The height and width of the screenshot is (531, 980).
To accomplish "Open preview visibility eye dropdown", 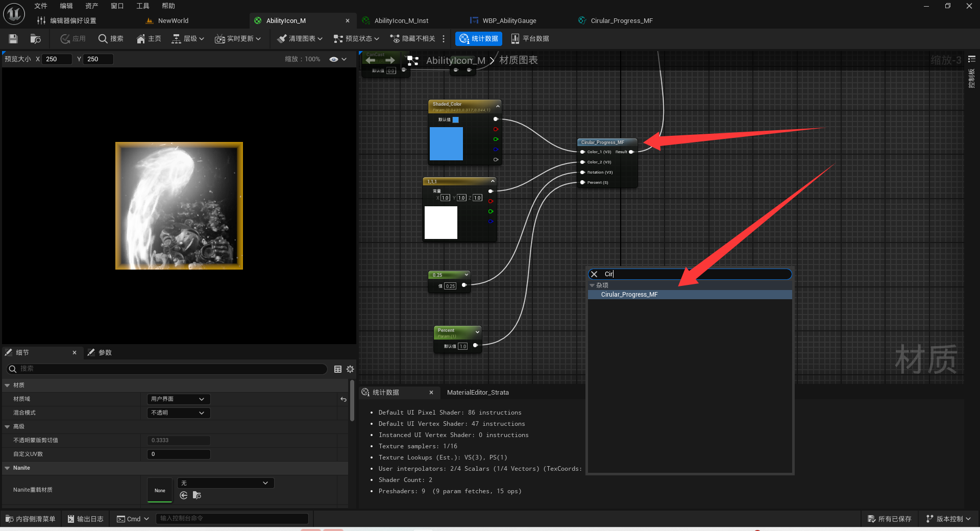I will click(x=338, y=59).
